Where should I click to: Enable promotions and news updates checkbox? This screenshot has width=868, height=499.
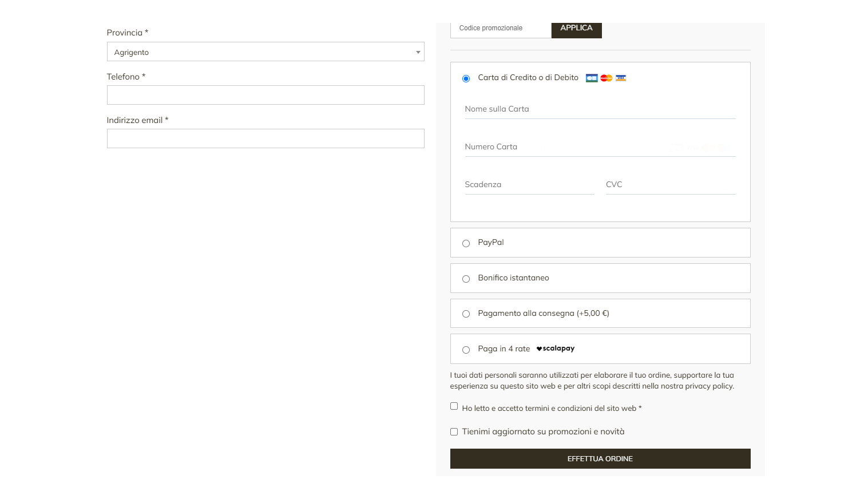[454, 432]
